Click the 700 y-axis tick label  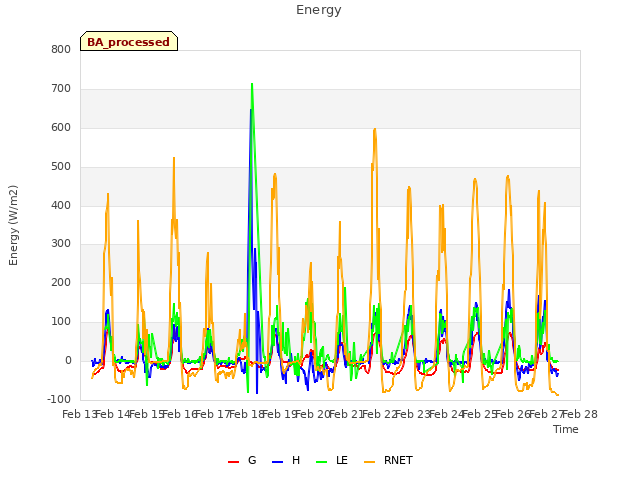point(61,89)
